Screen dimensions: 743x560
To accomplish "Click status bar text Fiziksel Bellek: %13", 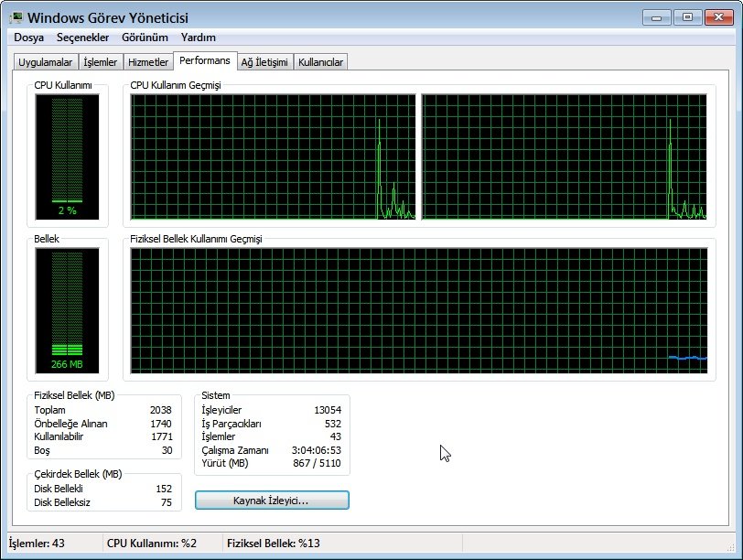I will coord(274,544).
